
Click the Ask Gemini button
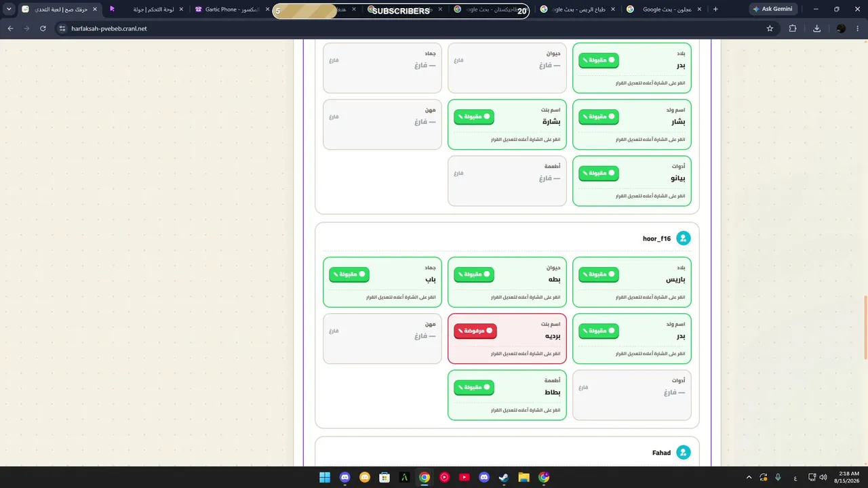[773, 9]
